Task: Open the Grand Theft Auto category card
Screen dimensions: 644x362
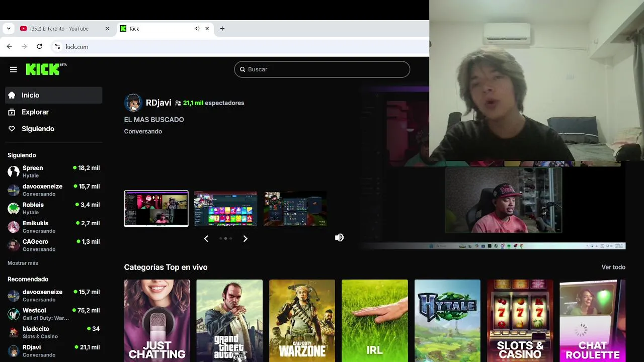Action: click(229, 321)
